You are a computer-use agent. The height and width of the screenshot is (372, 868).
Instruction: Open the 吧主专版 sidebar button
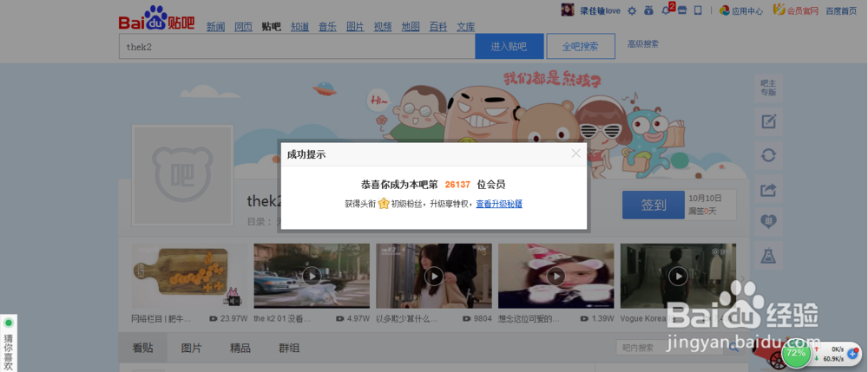coord(768,88)
